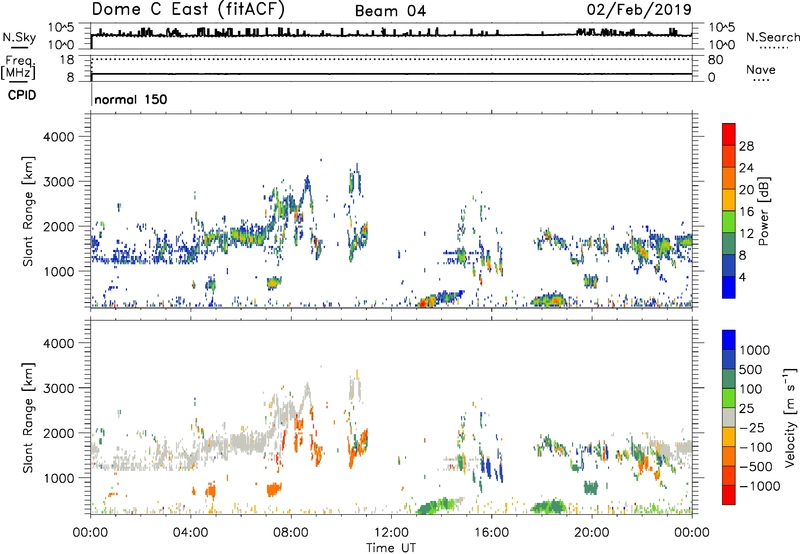Click the "18" frequency axis tick

point(67,60)
